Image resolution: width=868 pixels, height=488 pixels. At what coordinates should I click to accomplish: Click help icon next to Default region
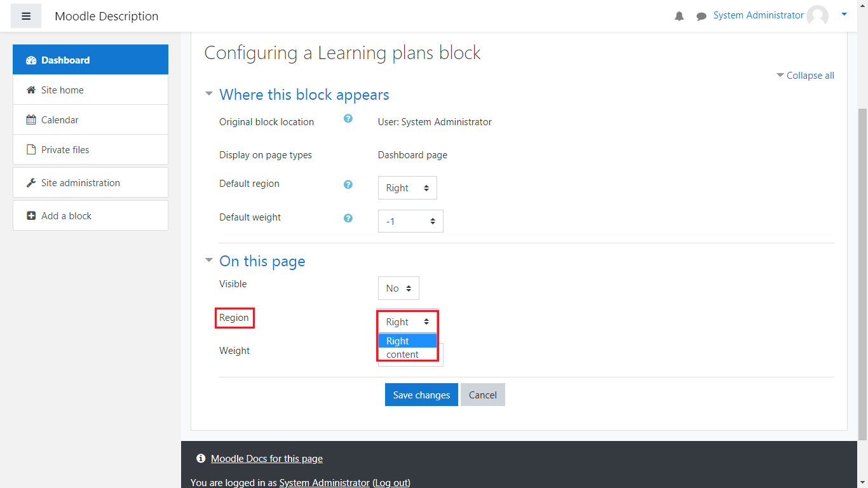pos(348,184)
